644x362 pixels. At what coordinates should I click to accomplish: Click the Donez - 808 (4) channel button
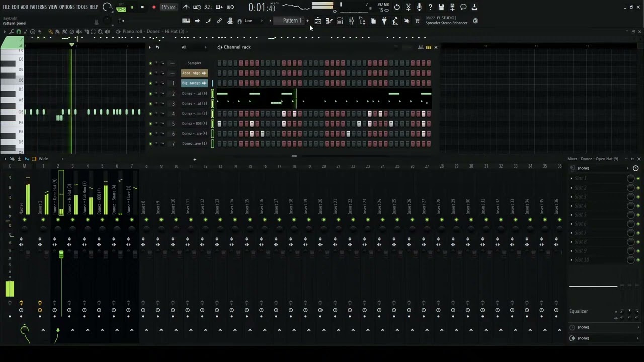194,124
